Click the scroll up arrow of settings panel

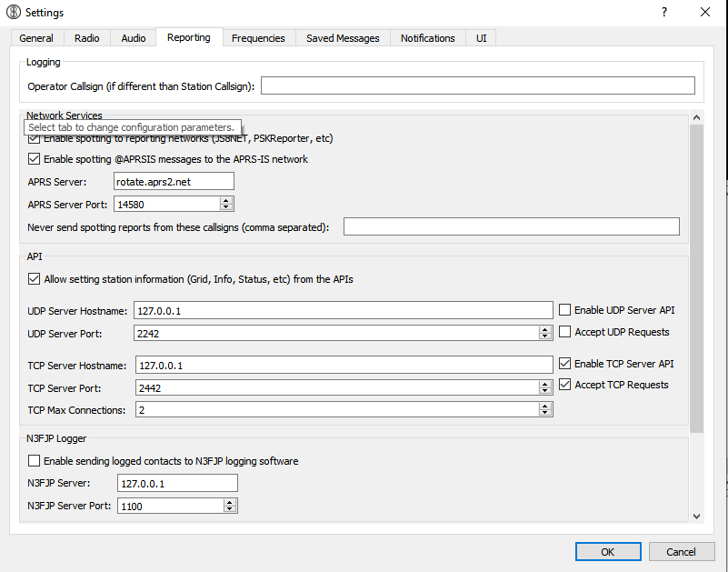696,117
